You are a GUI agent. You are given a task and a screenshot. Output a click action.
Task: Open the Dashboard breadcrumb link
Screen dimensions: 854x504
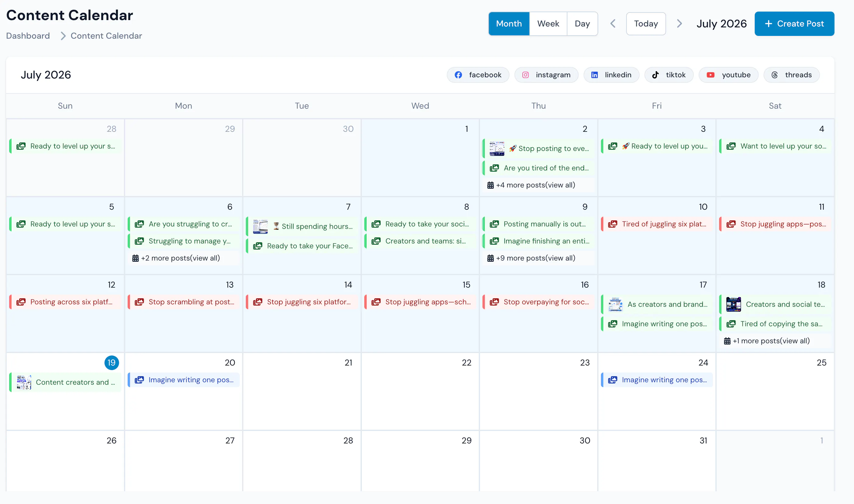tap(28, 36)
